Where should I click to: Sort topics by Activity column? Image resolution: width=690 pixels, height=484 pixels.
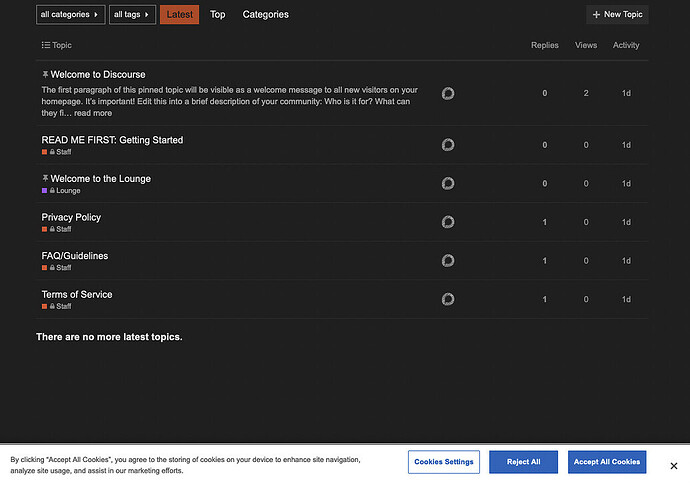(626, 45)
